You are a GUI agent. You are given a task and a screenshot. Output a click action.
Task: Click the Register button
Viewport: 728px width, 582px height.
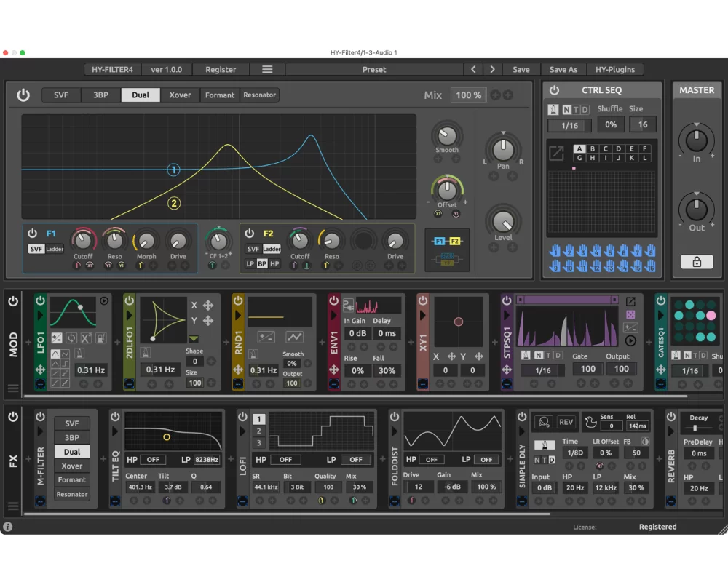coord(221,69)
